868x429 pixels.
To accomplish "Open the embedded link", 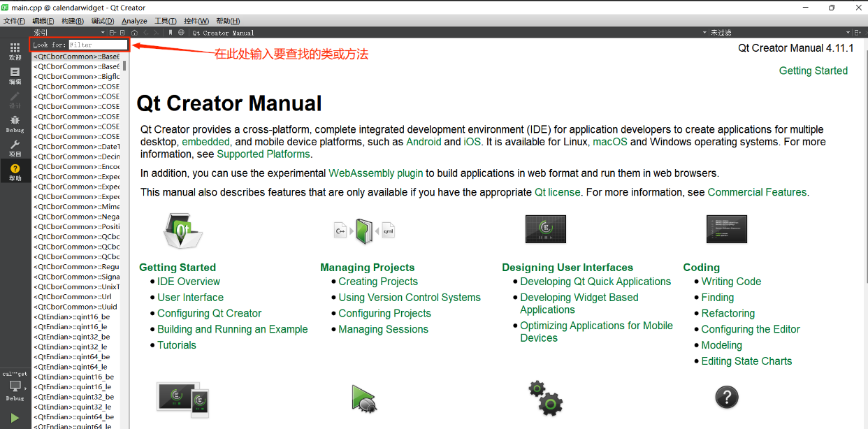I will tap(205, 142).
